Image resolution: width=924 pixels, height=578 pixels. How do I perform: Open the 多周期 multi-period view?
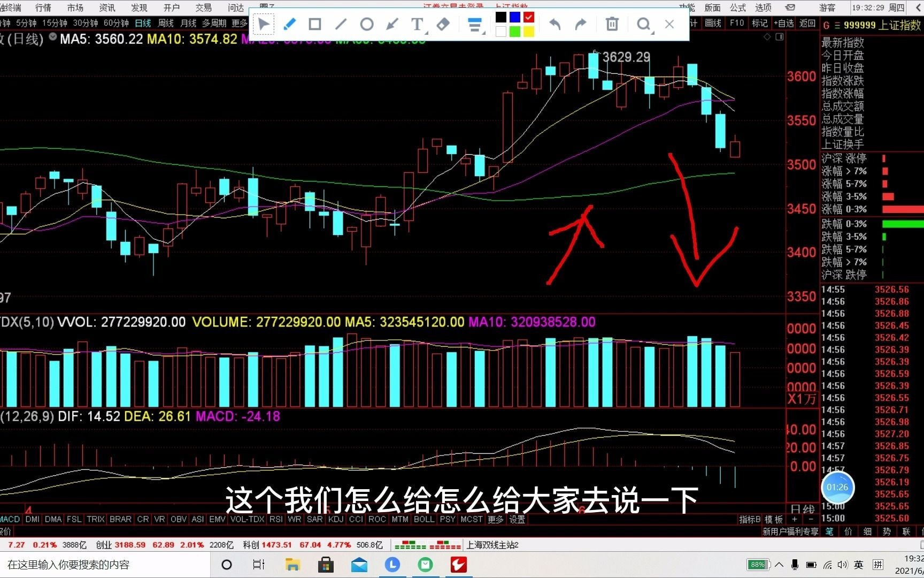pos(214,23)
